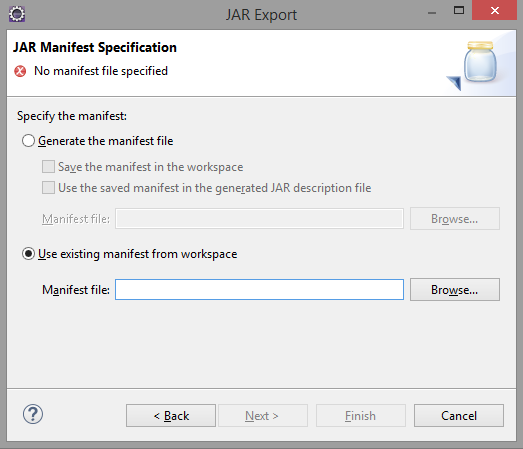Open the help question mark icon

click(33, 414)
